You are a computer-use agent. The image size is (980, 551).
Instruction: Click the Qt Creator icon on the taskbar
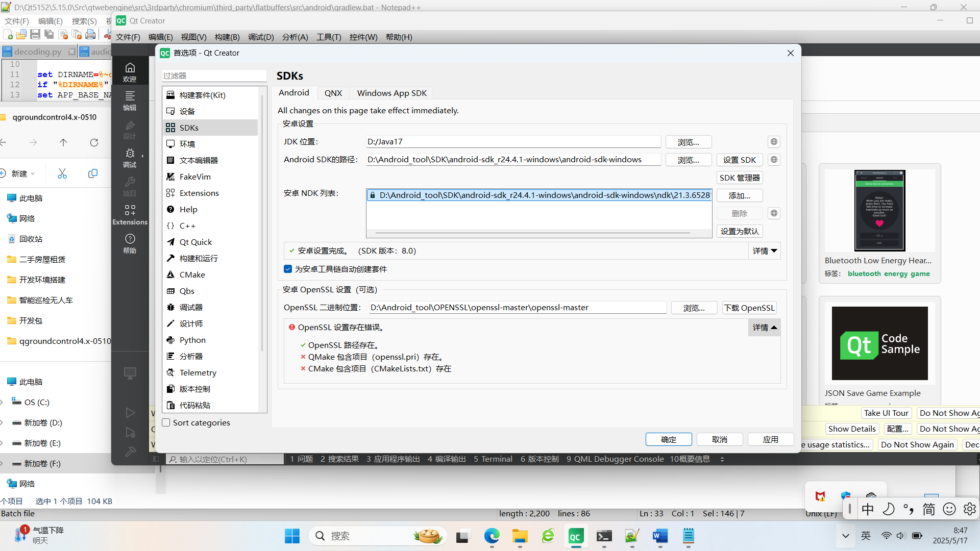click(576, 536)
